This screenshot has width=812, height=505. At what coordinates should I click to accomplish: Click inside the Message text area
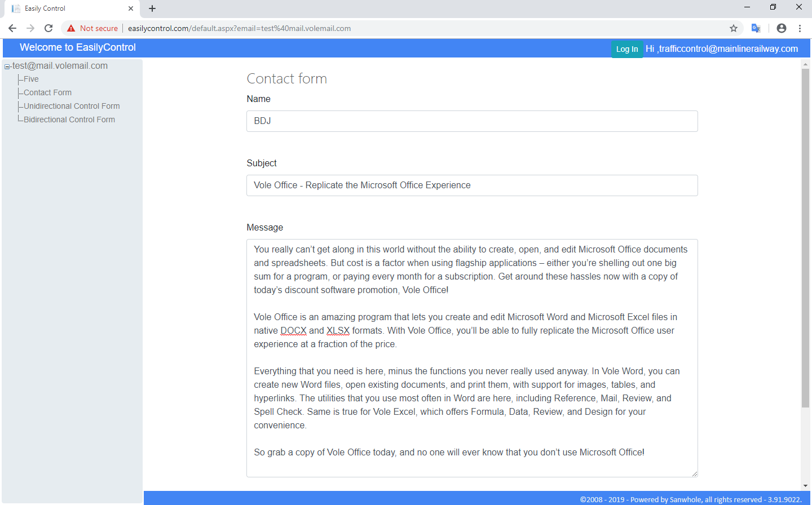[472, 358]
